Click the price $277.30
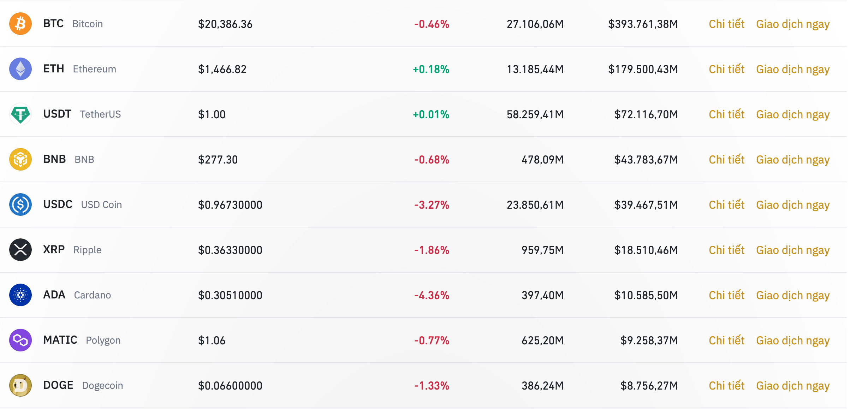Screen dimensions: 868x409 point(218,160)
